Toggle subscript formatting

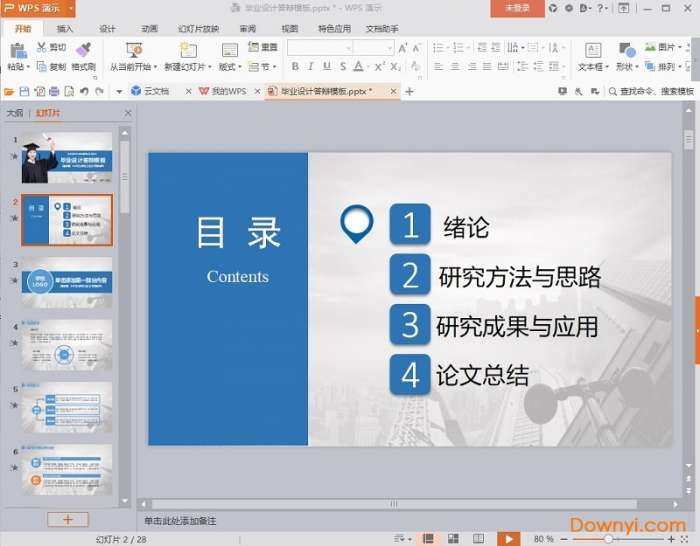click(395, 67)
